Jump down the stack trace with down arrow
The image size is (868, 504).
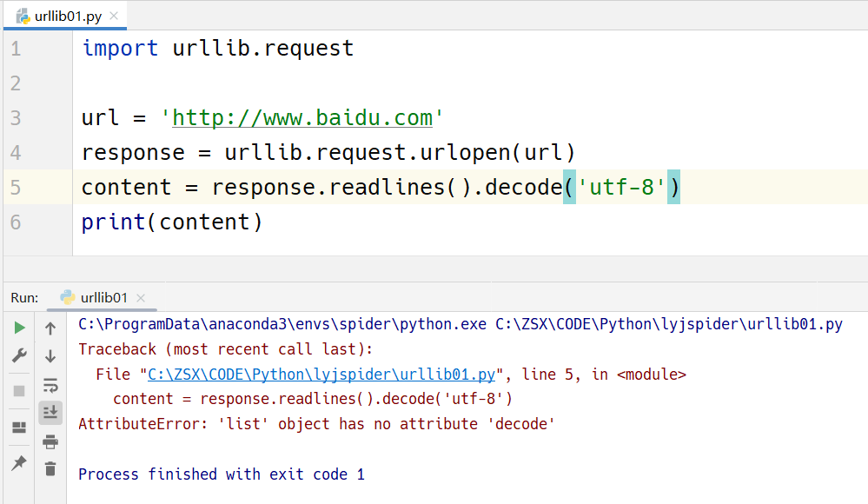50,356
